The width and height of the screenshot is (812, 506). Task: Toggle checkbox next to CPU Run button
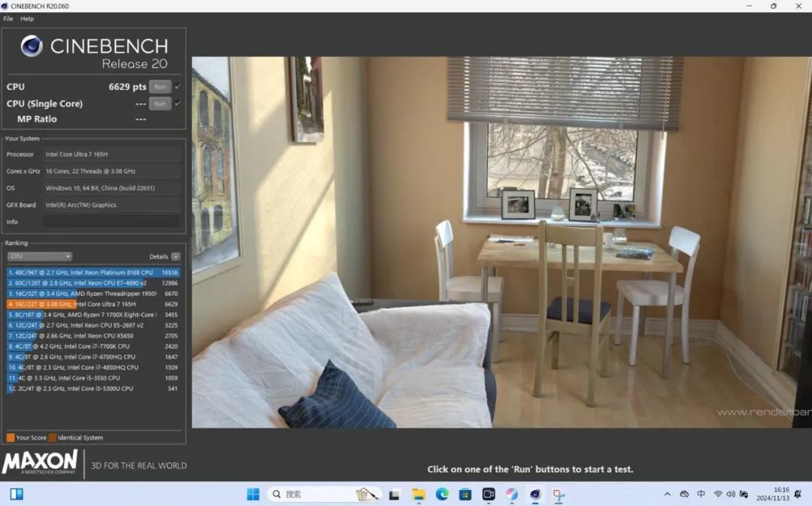point(177,86)
